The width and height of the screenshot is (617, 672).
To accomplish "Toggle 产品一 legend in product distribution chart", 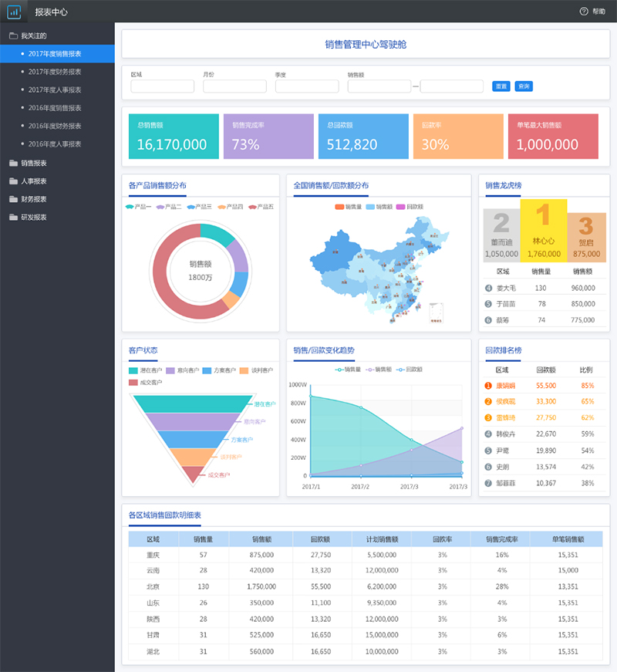I will pyautogui.click(x=139, y=207).
